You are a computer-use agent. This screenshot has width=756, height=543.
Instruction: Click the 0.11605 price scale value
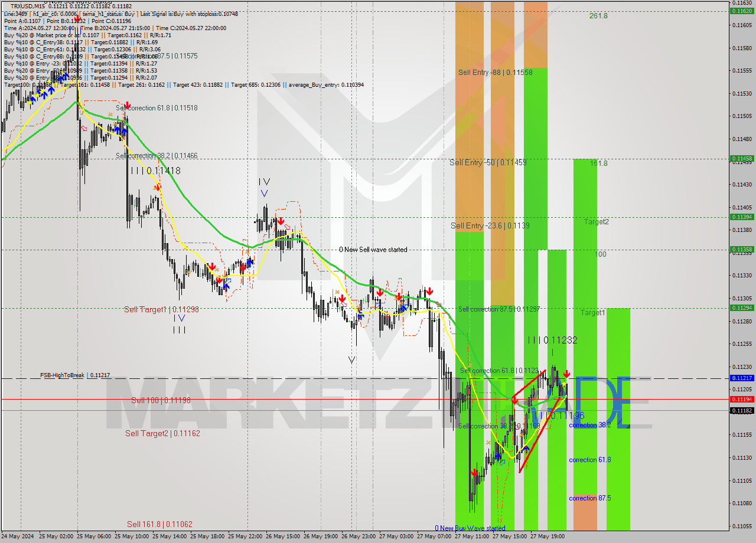tap(742, 25)
